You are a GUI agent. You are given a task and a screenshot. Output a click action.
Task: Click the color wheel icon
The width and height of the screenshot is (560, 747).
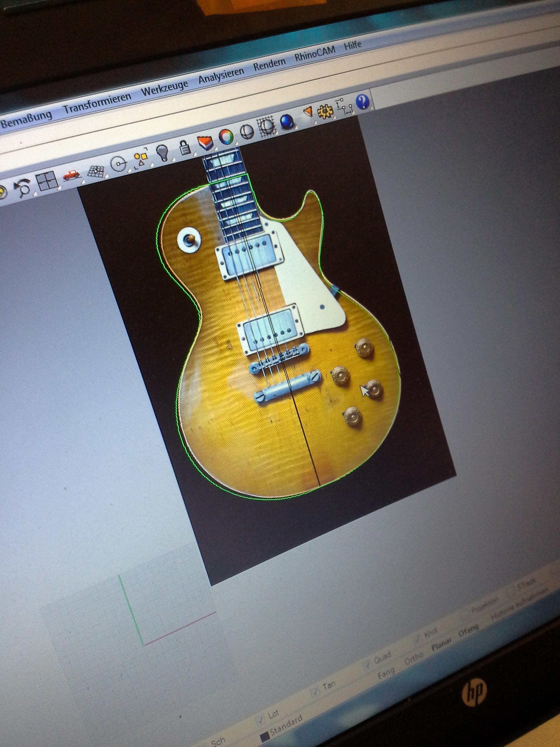tap(226, 137)
